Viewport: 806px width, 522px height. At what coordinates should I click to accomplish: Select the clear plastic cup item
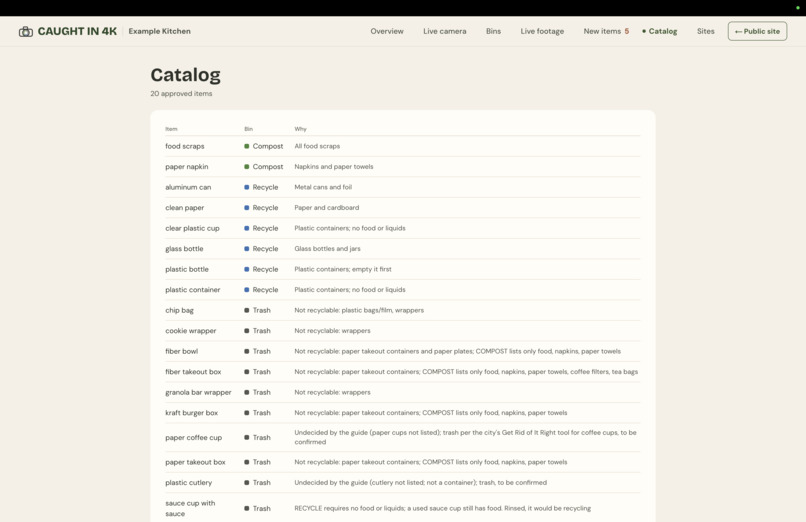(192, 229)
